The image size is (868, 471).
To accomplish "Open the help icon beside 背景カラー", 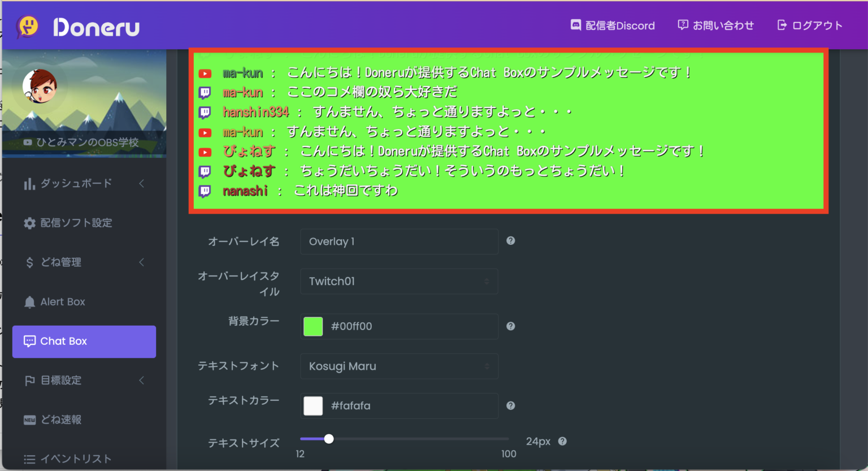I will tap(510, 326).
